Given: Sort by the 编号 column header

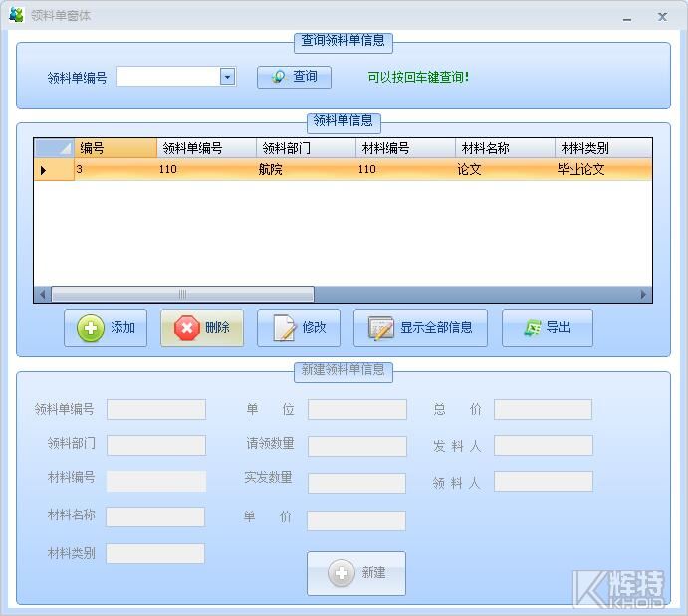Looking at the screenshot, I should click(x=115, y=148).
